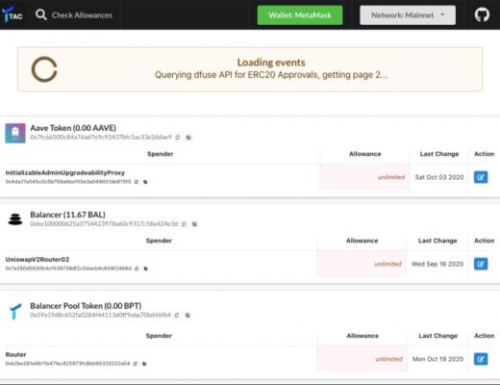Screen dimensions: 500x385
Task: Click the InitializableAdminUpgradeabilityProxy spender name
Action: [65, 173]
